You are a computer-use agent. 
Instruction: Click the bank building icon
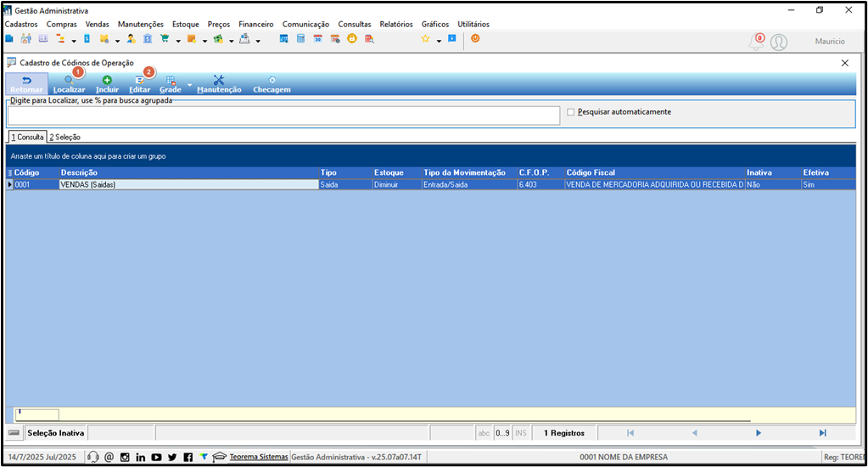[x=148, y=38]
